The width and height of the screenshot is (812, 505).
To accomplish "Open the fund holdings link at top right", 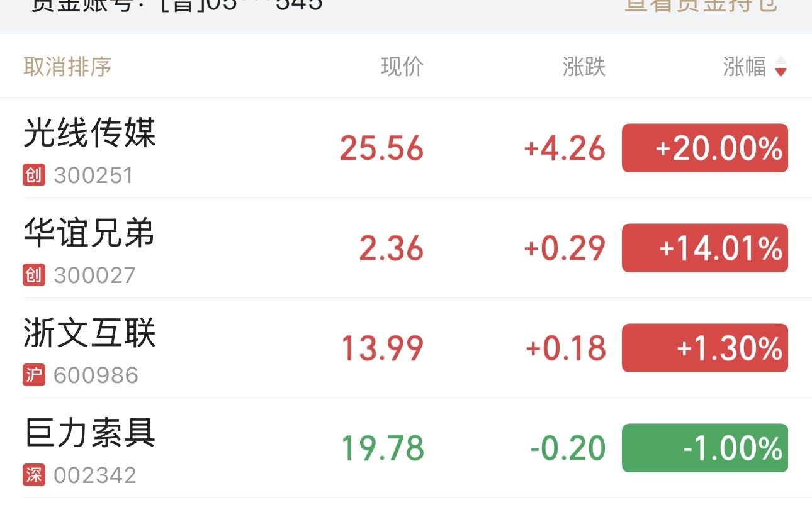I will click(x=701, y=6).
